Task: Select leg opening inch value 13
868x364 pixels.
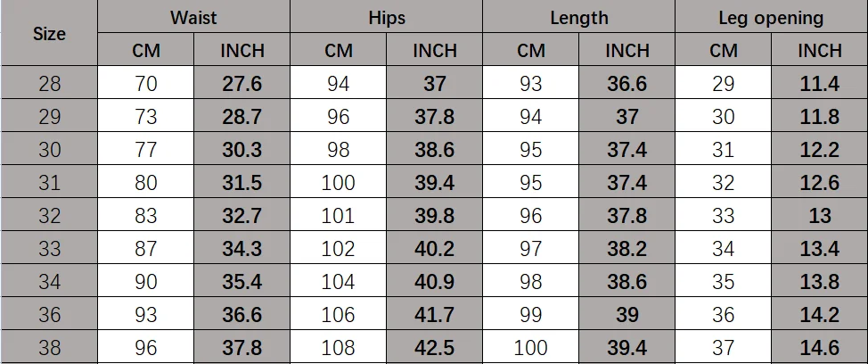Action: [x=819, y=215]
